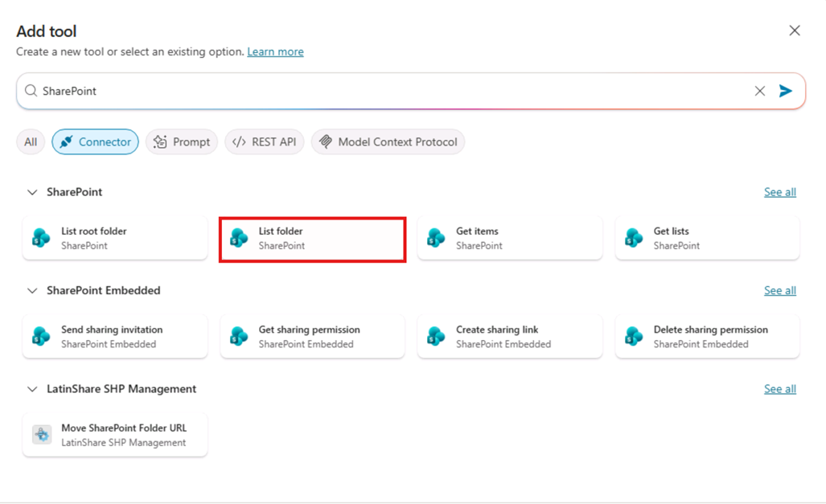Open the Learn more link
The width and height of the screenshot is (826, 504).
[x=276, y=51]
